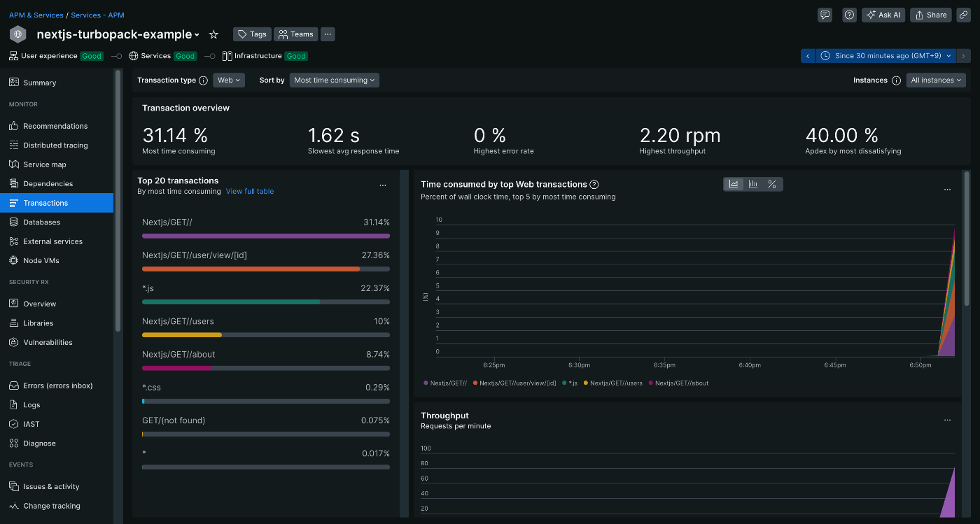The width and height of the screenshot is (980, 524).
Task: Open the Tags button
Action: point(252,34)
